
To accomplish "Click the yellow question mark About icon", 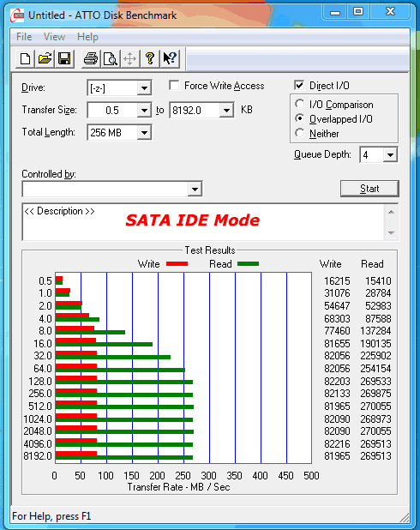I will click(x=150, y=59).
